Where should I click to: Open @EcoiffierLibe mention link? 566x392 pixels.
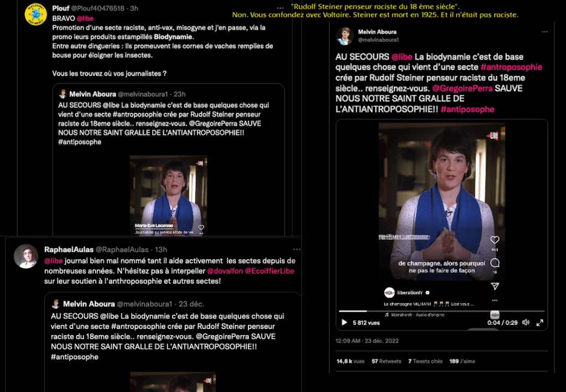coord(269,271)
